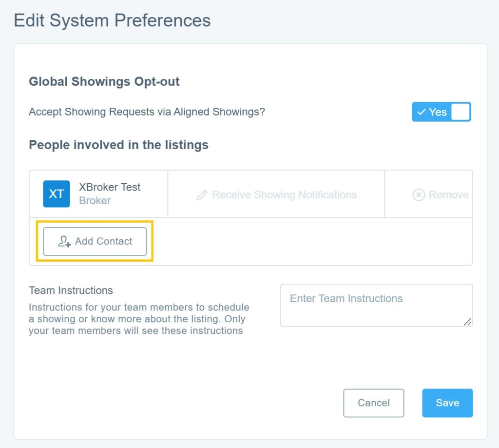Cancel editing system preferences
This screenshot has height=448, width=499.
coord(373,403)
